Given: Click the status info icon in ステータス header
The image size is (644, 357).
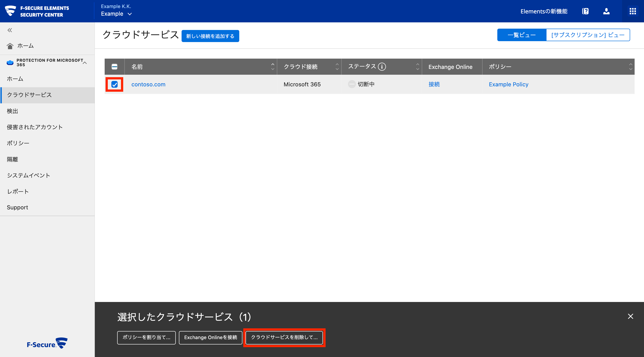Looking at the screenshot, I should (x=382, y=66).
